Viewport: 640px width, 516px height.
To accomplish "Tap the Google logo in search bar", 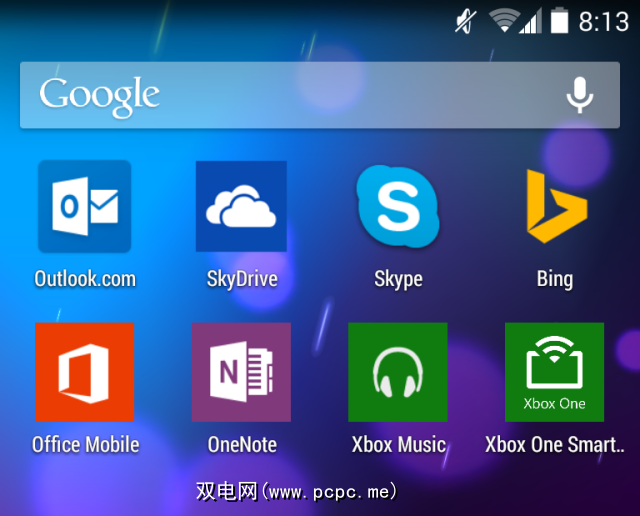I will (x=99, y=96).
